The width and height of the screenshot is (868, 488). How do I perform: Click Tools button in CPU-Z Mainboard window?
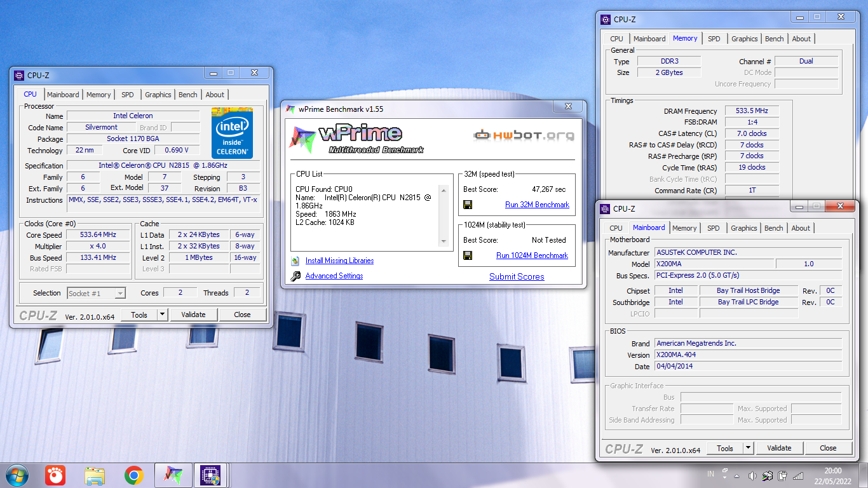(x=725, y=448)
